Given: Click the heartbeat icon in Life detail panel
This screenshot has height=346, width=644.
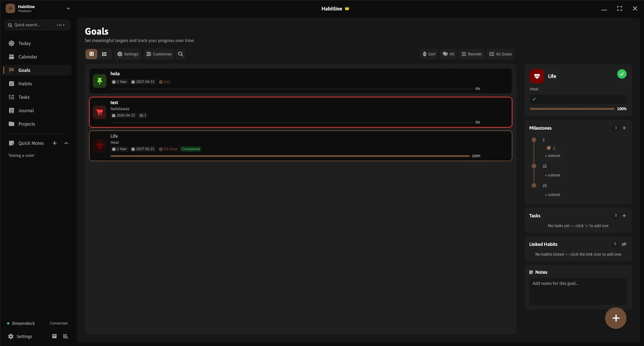Looking at the screenshot, I should tap(537, 76).
